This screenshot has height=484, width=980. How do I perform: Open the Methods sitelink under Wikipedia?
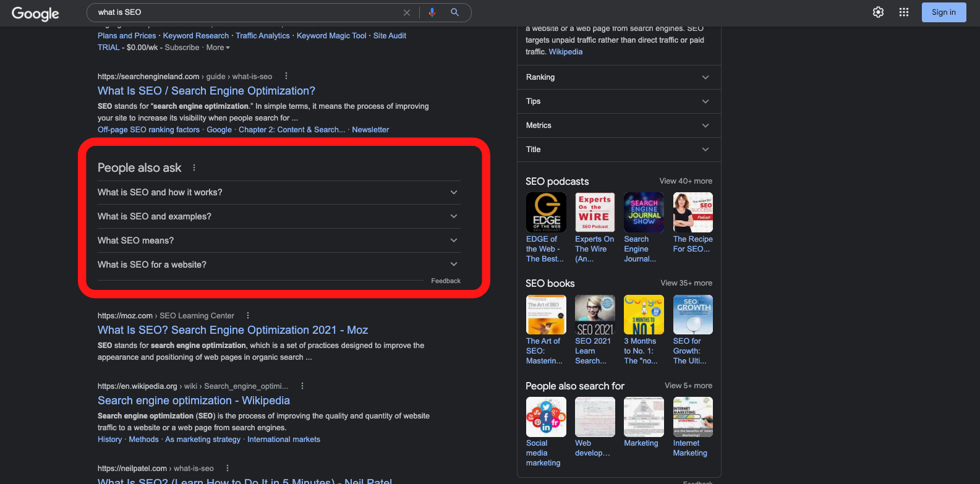coord(144,439)
